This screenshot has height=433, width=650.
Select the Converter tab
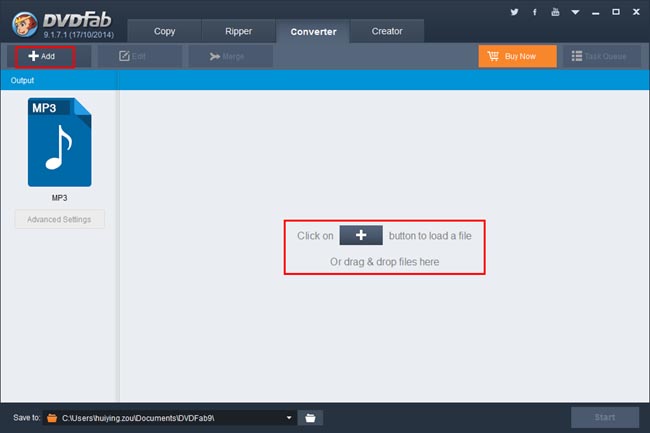coord(313,31)
